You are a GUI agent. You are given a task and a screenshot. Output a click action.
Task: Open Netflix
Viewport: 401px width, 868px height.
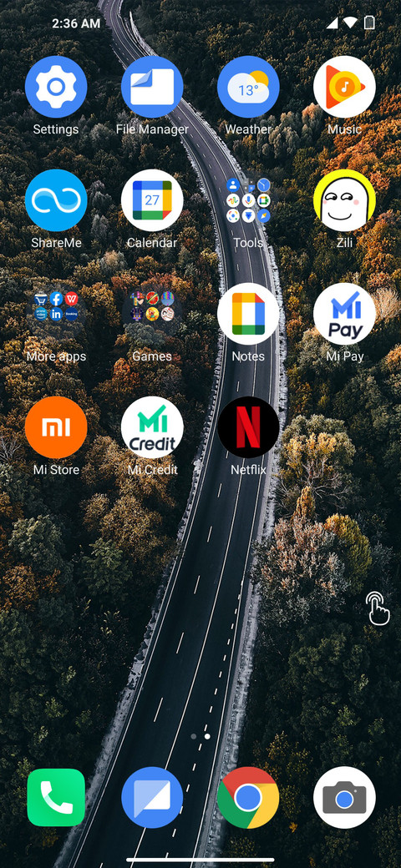[x=248, y=427]
